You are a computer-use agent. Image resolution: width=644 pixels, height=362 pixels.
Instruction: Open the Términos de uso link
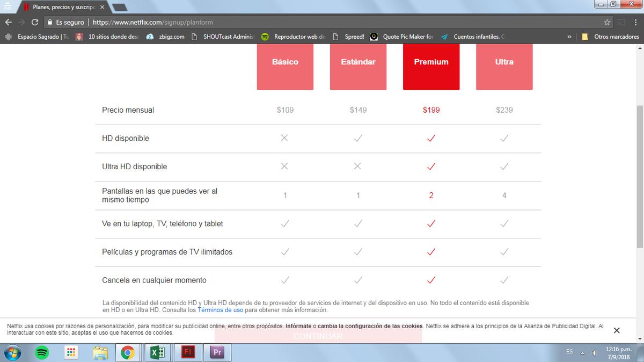pos(220,310)
